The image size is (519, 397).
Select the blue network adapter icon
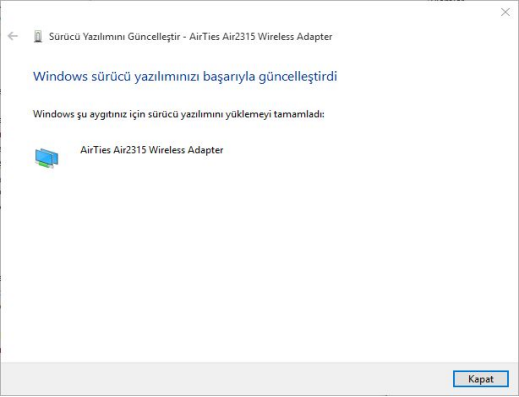click(47, 158)
